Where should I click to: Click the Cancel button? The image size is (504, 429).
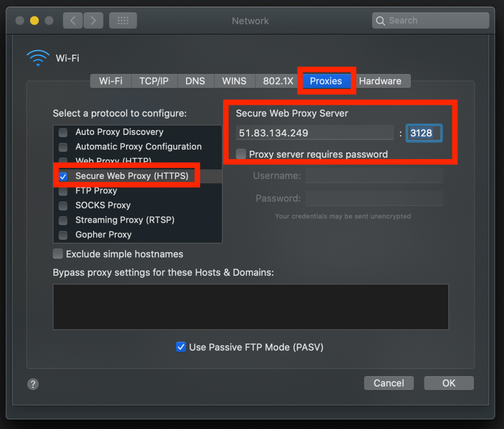(389, 383)
